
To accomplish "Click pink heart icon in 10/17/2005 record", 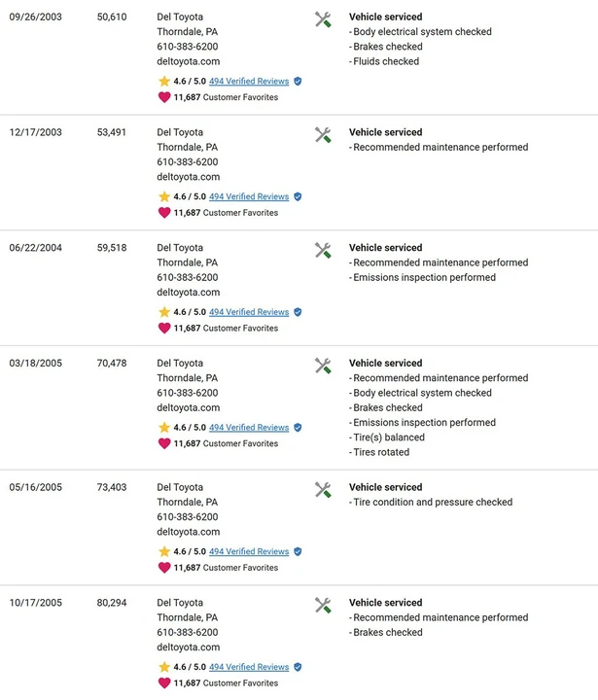I will click(x=164, y=683).
